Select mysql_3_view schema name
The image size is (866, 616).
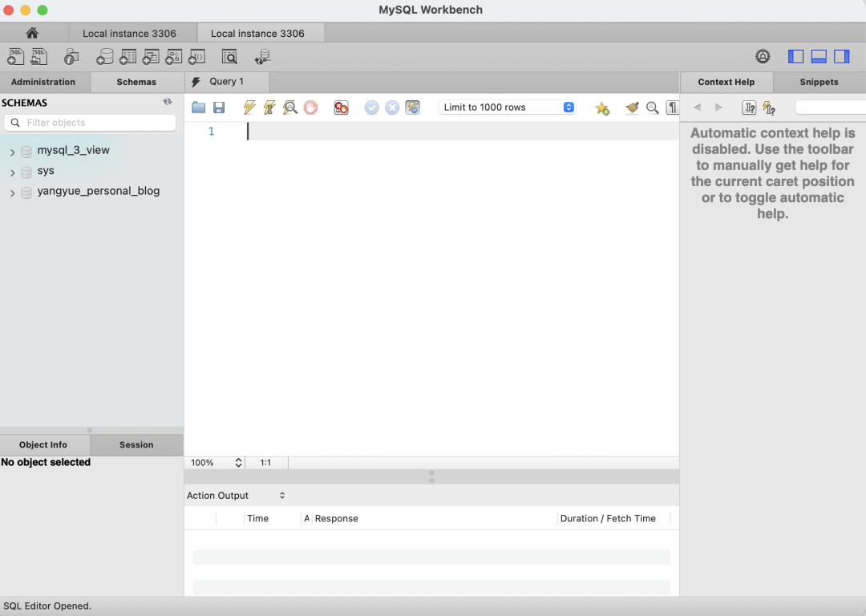(x=74, y=150)
